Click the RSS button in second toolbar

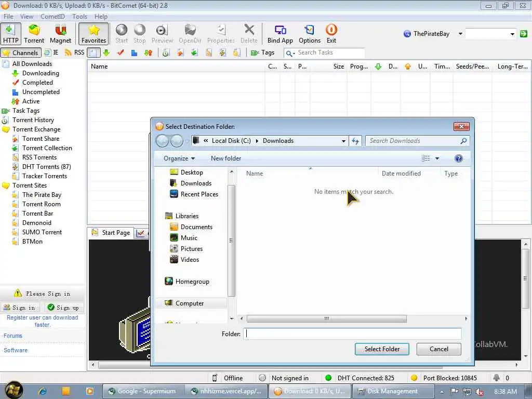[x=74, y=52]
